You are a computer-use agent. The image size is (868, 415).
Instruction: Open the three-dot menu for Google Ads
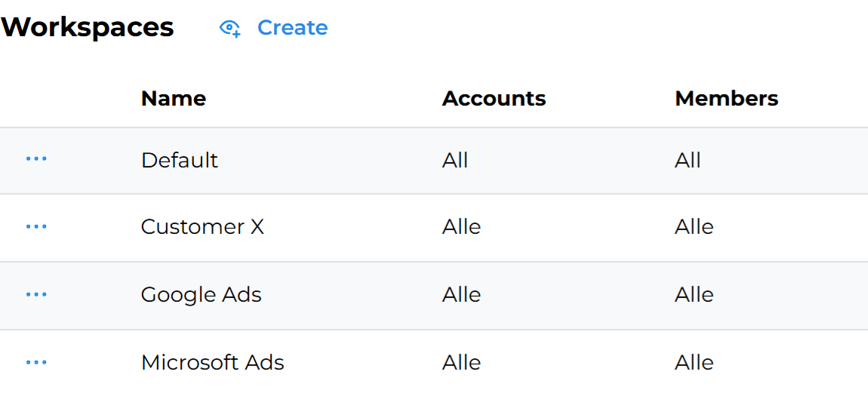coord(36,294)
